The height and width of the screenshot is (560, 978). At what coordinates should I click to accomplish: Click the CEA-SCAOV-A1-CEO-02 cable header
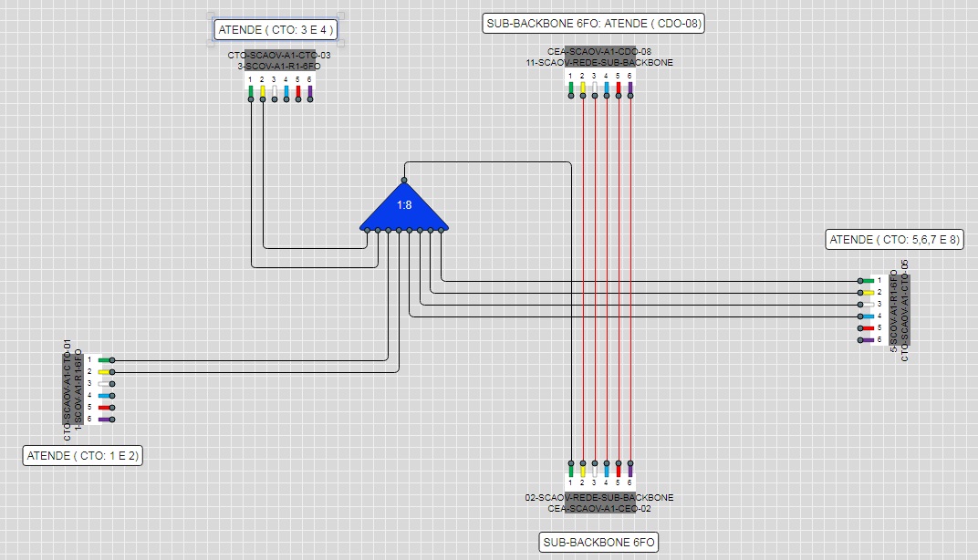click(x=599, y=503)
